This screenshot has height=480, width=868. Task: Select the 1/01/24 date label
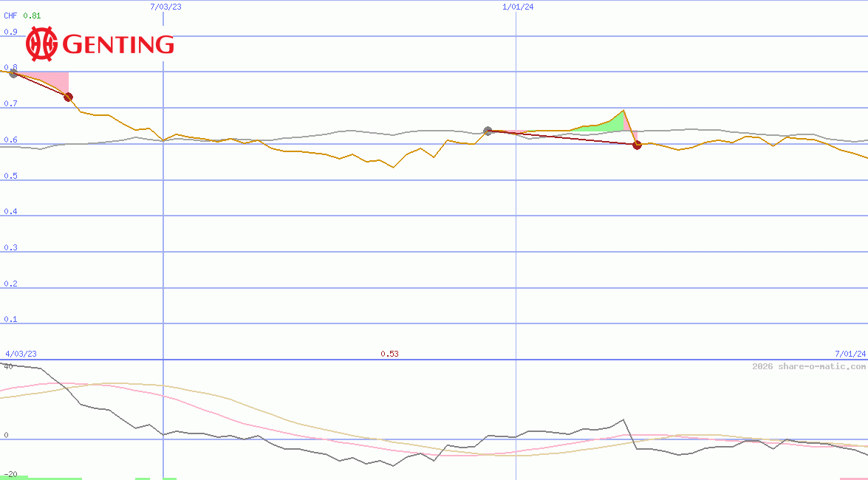518,7
